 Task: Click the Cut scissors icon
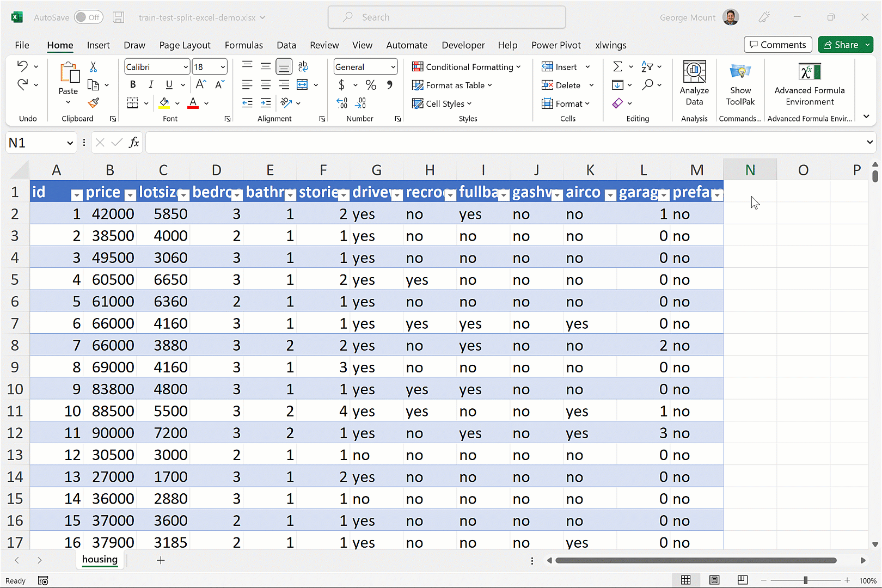click(x=93, y=67)
